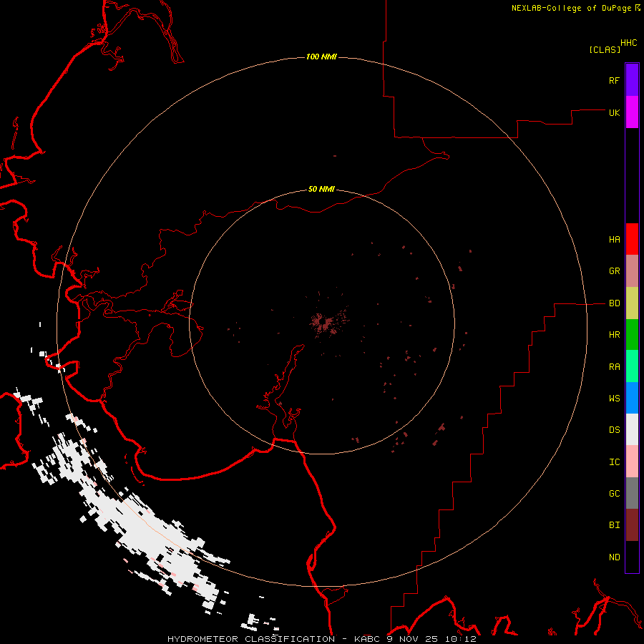Click the GR legend label

pyautogui.click(x=615, y=271)
